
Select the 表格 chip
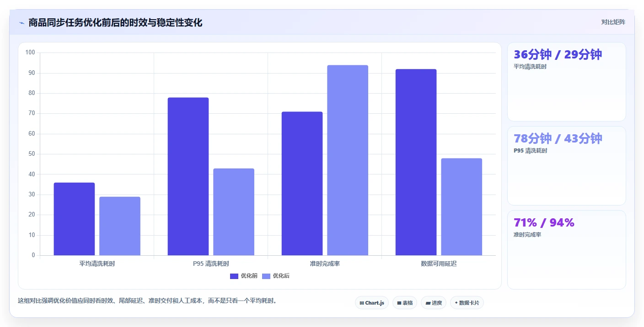pos(405,303)
